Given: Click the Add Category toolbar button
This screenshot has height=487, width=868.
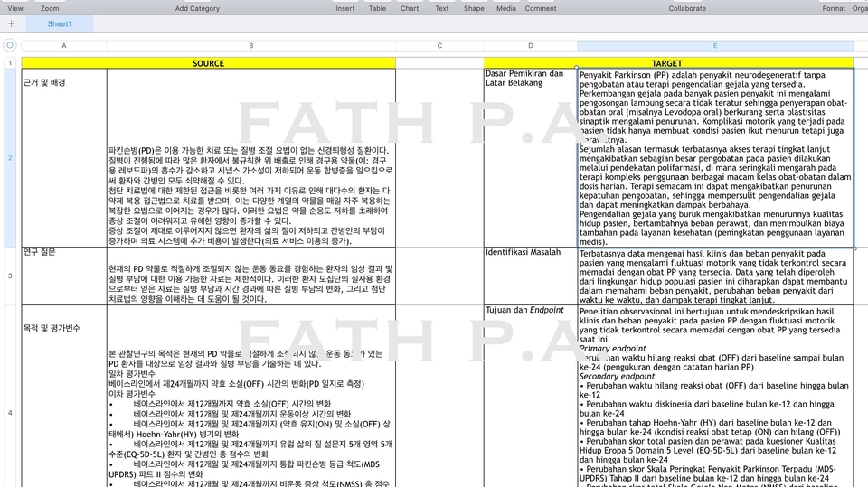Looking at the screenshot, I should [197, 8].
